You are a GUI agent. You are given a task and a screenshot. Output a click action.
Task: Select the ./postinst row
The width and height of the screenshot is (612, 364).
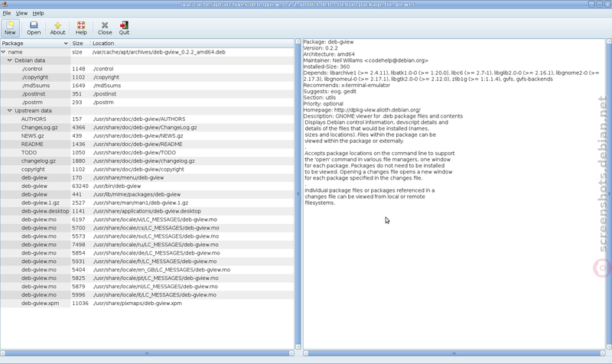(x=147, y=94)
